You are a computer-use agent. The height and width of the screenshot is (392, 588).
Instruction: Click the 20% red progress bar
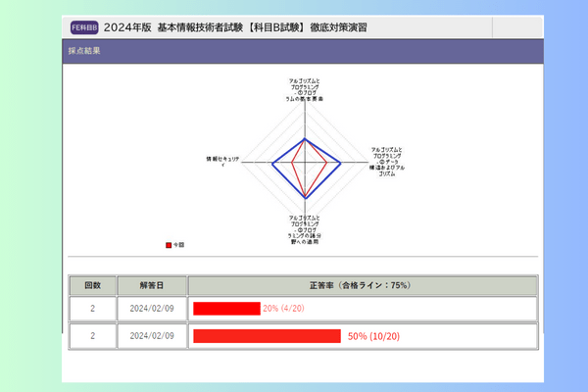tap(226, 309)
